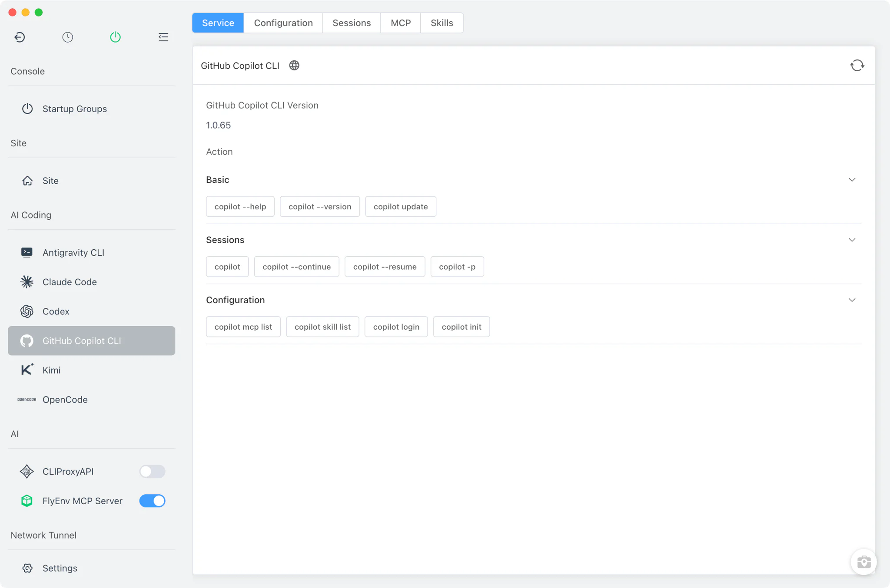Click the green macOS fullscreen window button

(39, 12)
